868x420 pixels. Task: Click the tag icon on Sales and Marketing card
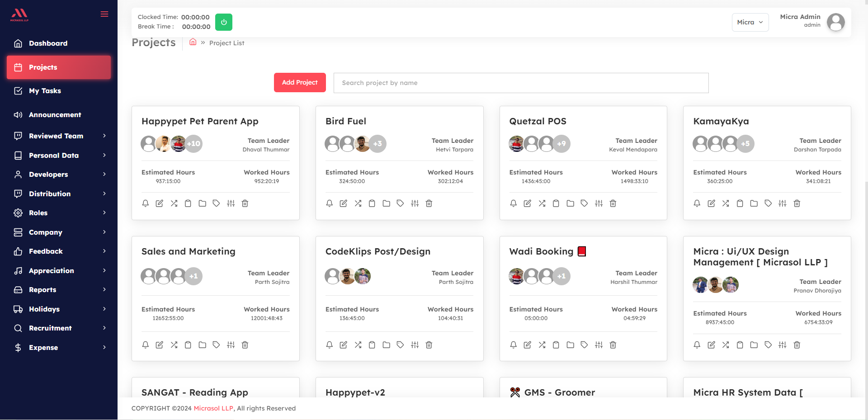[x=217, y=345]
